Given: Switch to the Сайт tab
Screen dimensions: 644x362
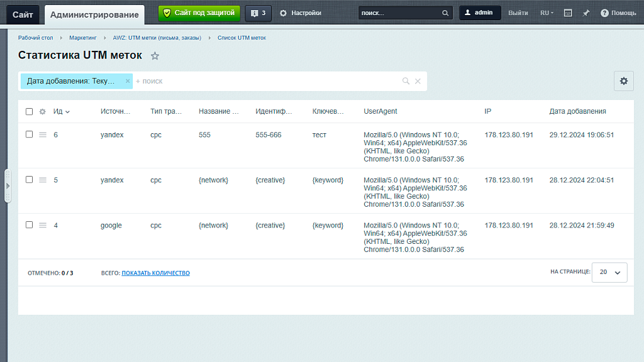Looking at the screenshot, I should click(23, 14).
